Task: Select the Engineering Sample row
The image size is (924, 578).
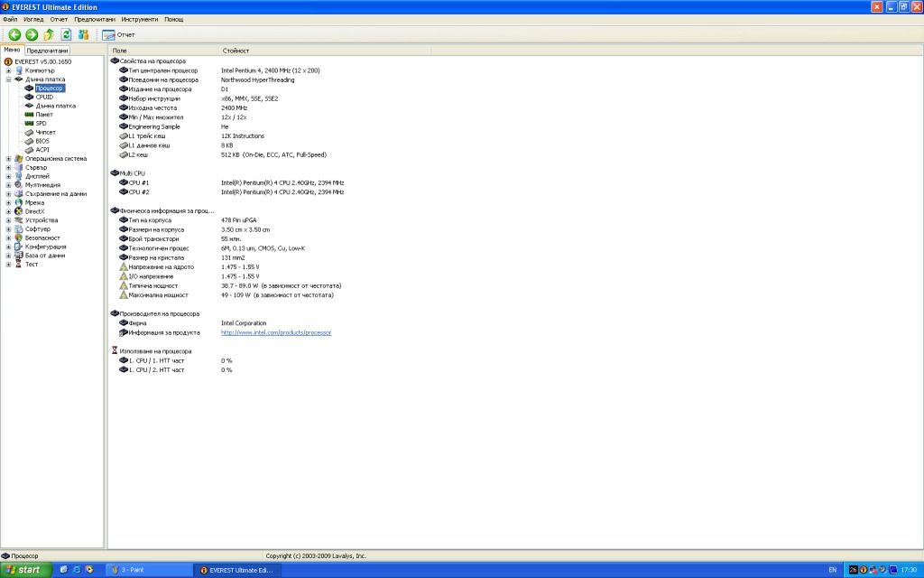Action: pos(173,126)
